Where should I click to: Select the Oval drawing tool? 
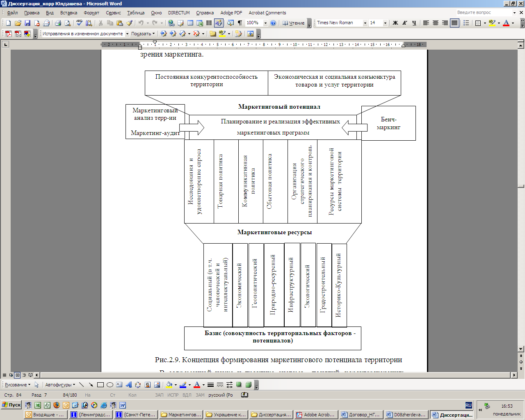pyautogui.click(x=110, y=385)
